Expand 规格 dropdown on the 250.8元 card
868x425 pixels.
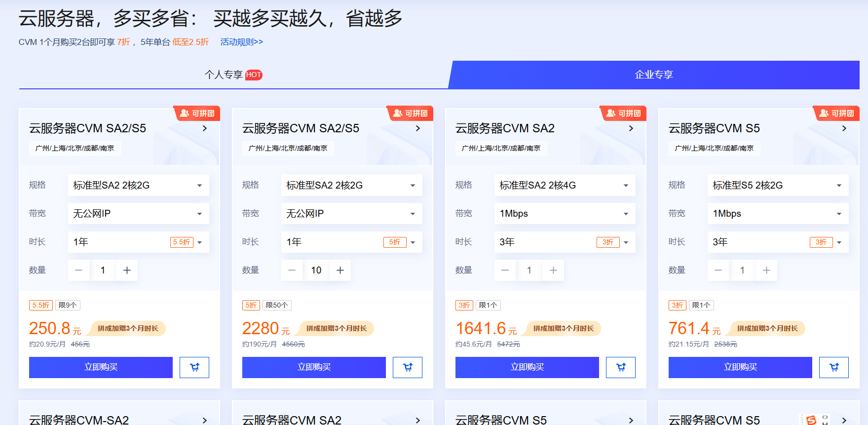point(139,185)
